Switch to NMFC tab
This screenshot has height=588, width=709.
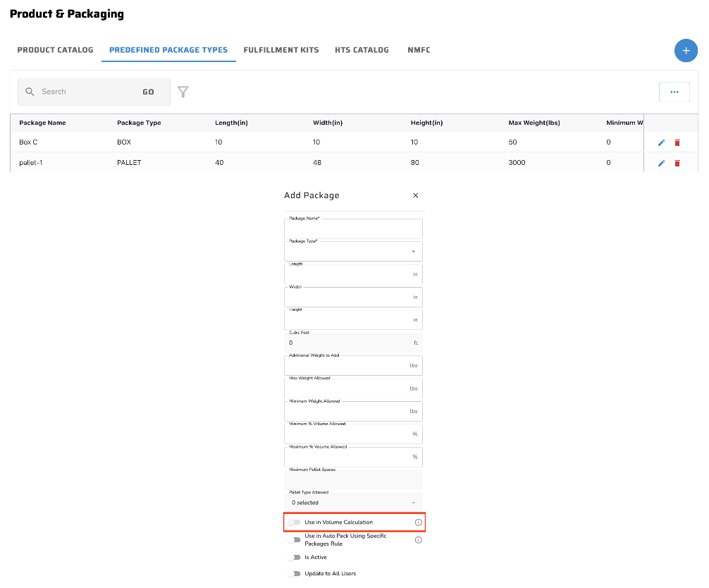(419, 50)
